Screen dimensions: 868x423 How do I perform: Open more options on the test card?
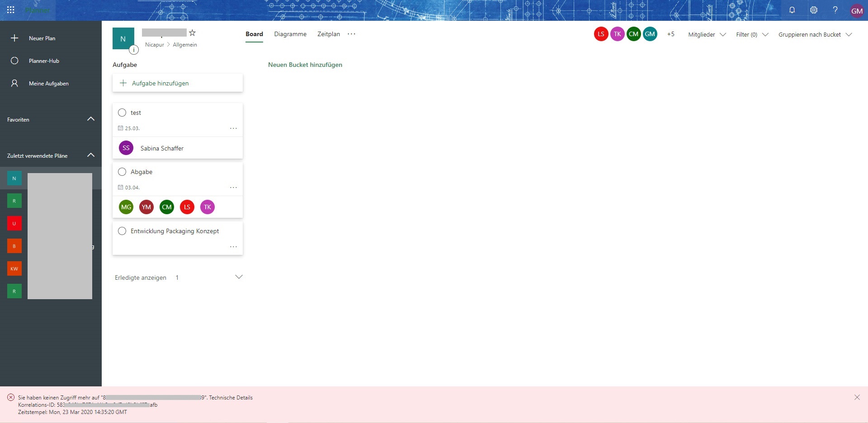point(233,128)
